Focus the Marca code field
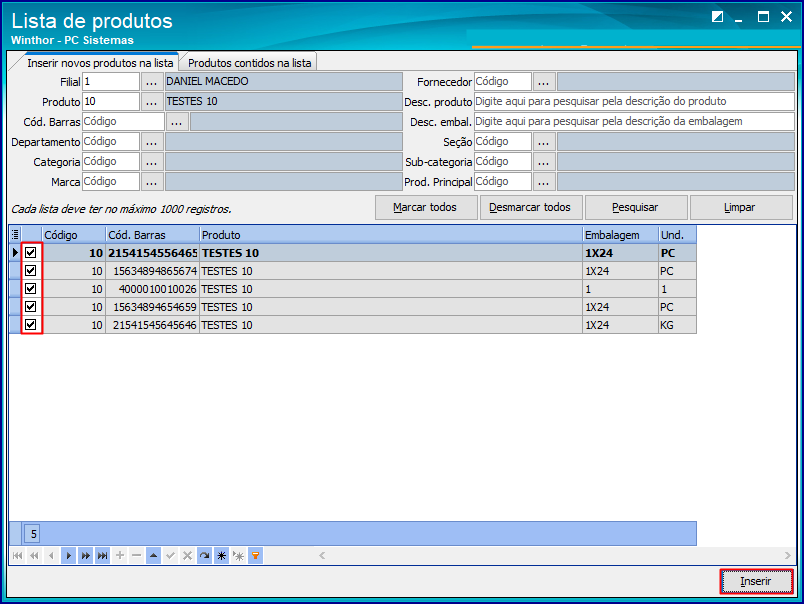 point(111,182)
